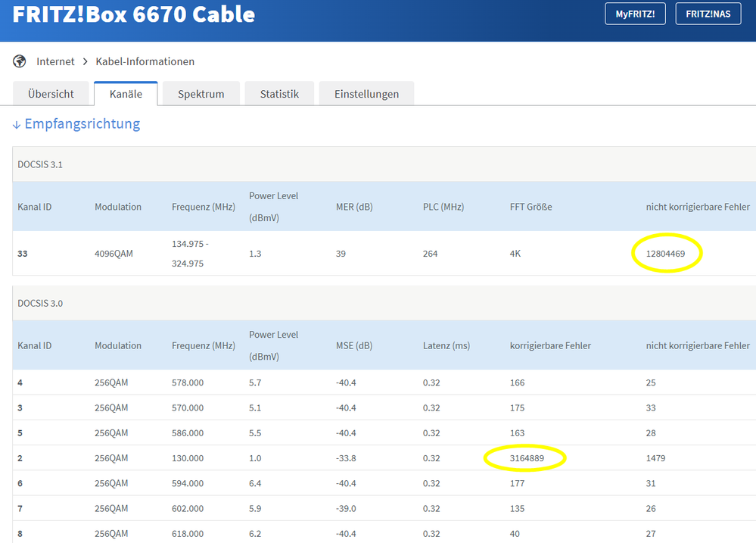Click the frequency 578.000 cell
756x543 pixels.
coord(188,382)
